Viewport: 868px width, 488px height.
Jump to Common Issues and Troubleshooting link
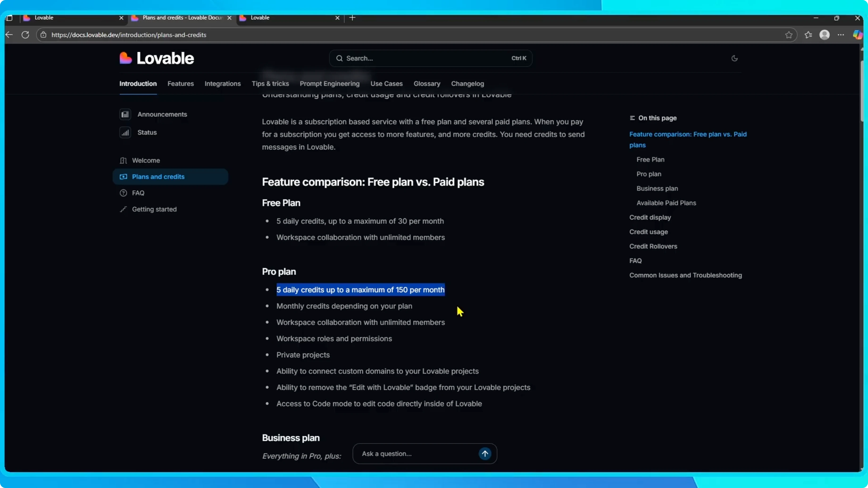point(685,275)
